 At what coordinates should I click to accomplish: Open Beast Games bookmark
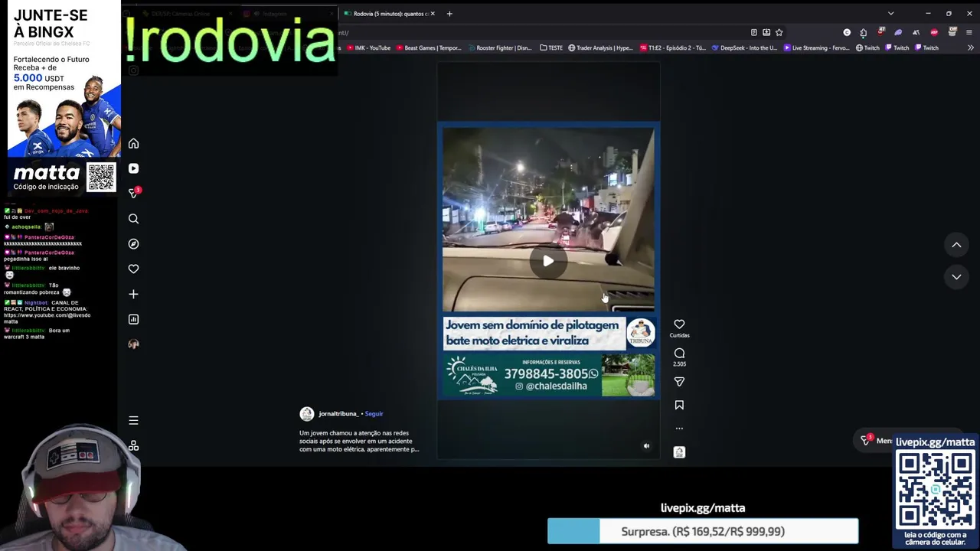click(429, 47)
